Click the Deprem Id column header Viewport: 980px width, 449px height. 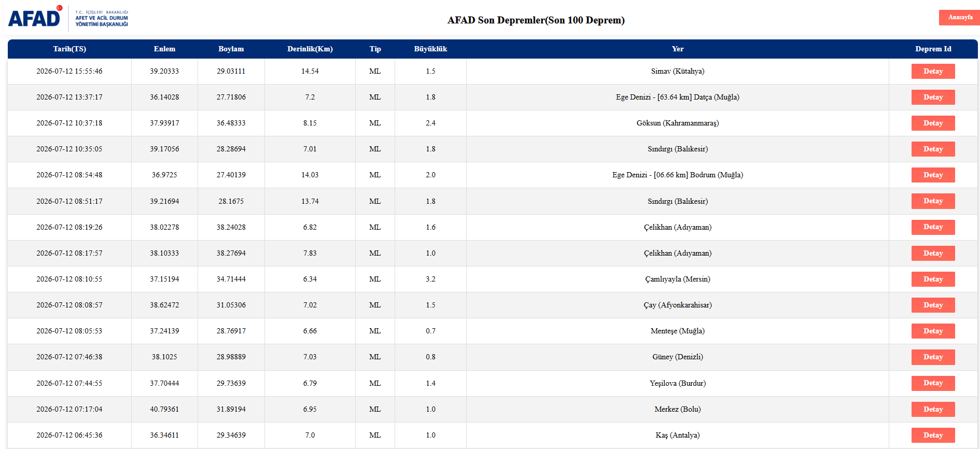coord(933,49)
